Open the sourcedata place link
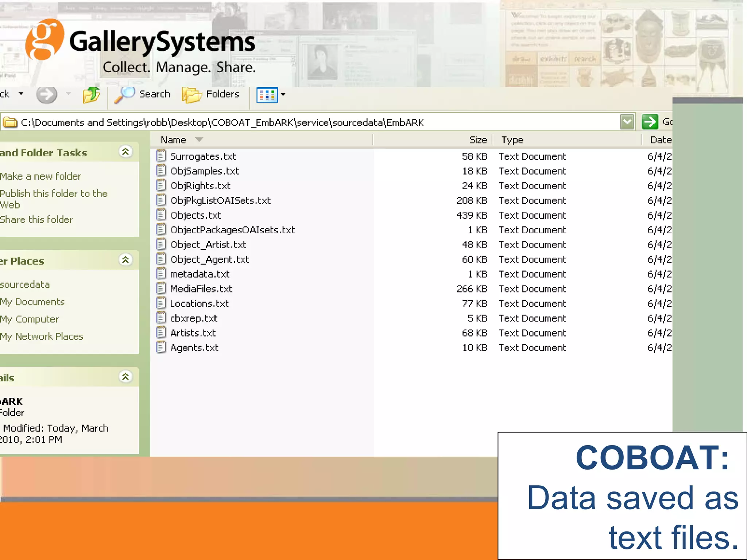The height and width of the screenshot is (560, 747). pyautogui.click(x=25, y=284)
